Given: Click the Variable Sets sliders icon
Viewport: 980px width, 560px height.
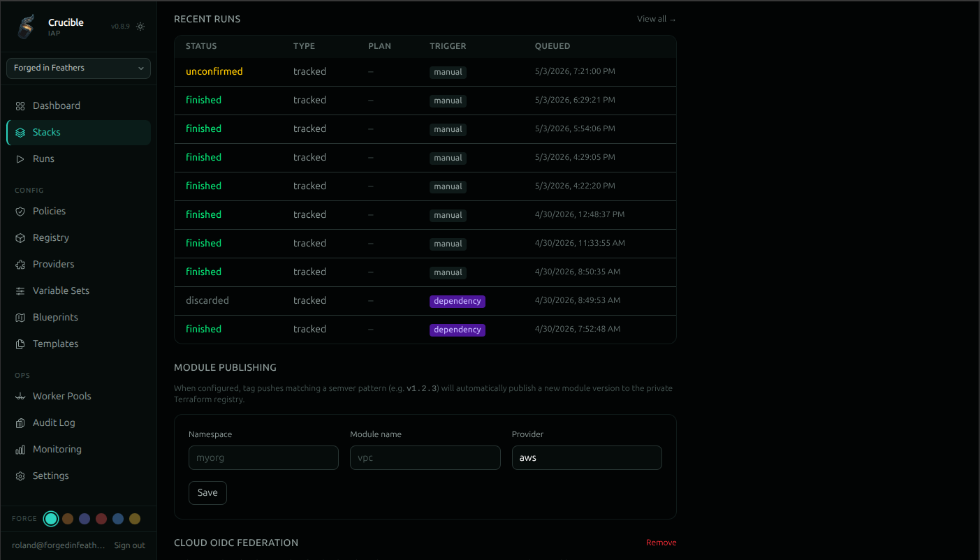Looking at the screenshot, I should tap(20, 290).
